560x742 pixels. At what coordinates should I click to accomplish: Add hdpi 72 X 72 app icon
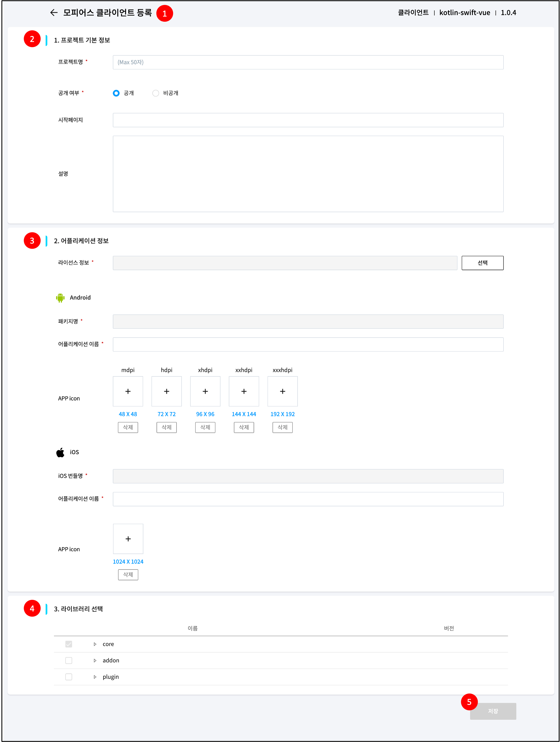coord(167,391)
